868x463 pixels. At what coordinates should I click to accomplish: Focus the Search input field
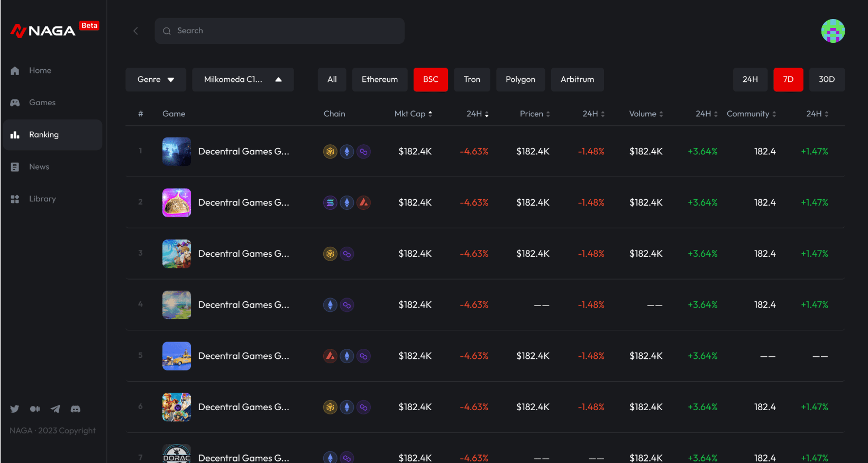280,31
